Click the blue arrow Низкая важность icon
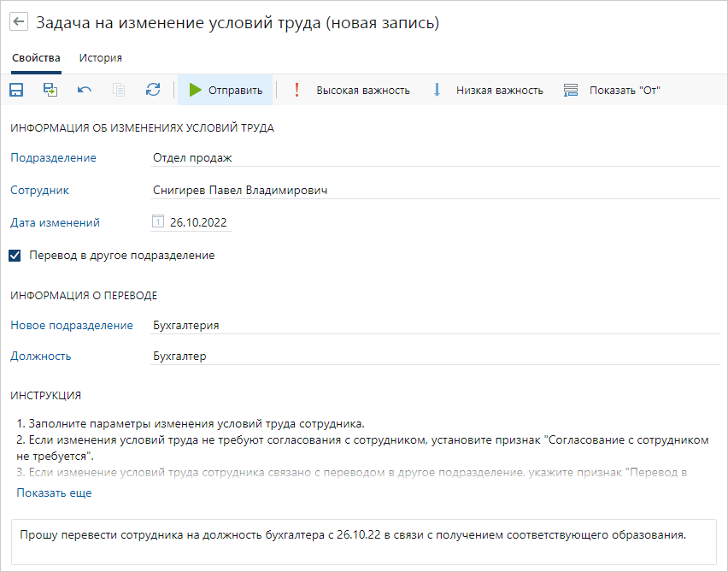This screenshot has height=572, width=728. tap(437, 89)
